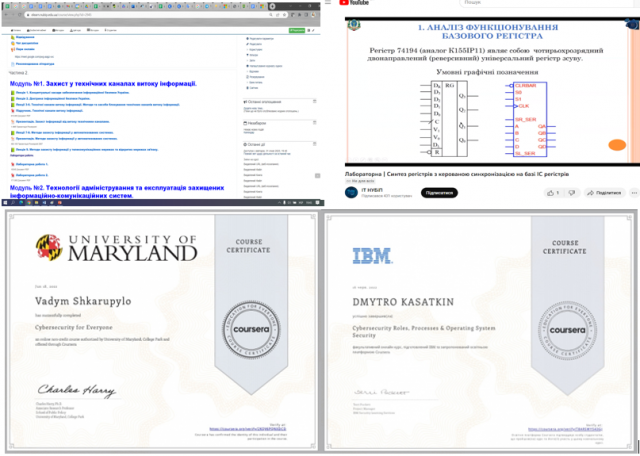Open the IT НУБіП channel avatar
The image size is (640, 456).
tap(351, 192)
